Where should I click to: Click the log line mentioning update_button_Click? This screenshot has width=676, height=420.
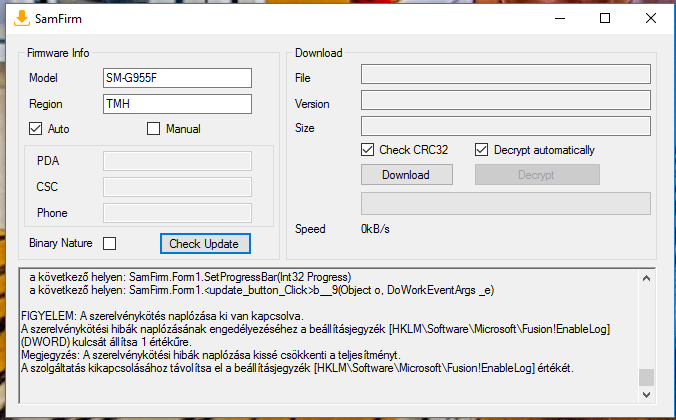[262, 290]
